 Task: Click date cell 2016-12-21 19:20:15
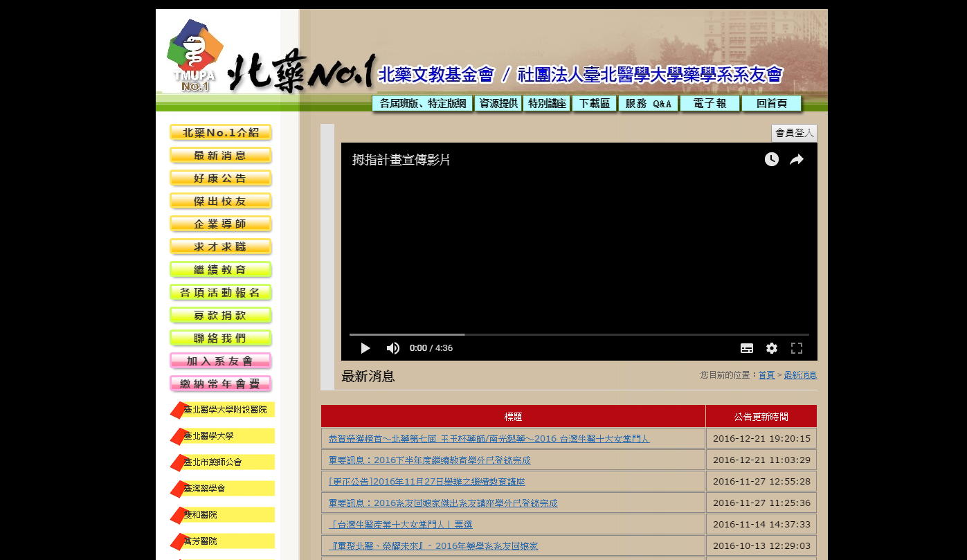[761, 439]
